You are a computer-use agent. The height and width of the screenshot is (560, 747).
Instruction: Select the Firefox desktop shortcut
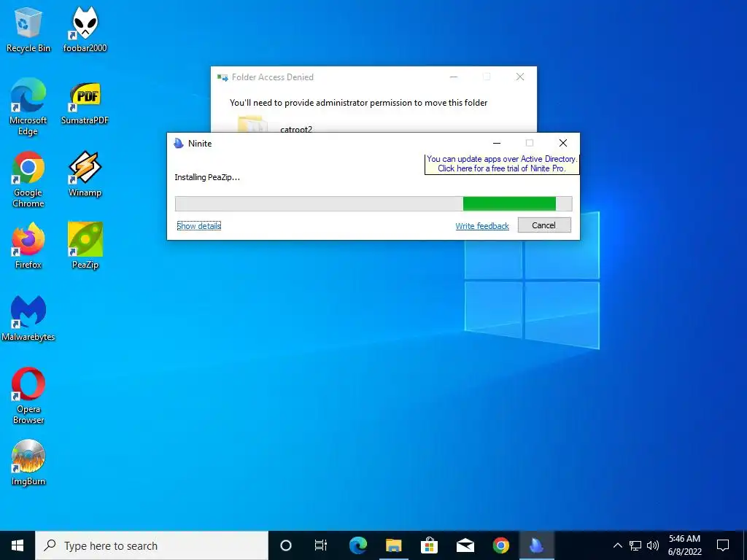pyautogui.click(x=28, y=246)
